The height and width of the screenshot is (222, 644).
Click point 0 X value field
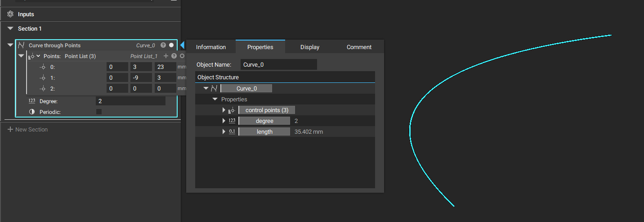pyautogui.click(x=117, y=67)
